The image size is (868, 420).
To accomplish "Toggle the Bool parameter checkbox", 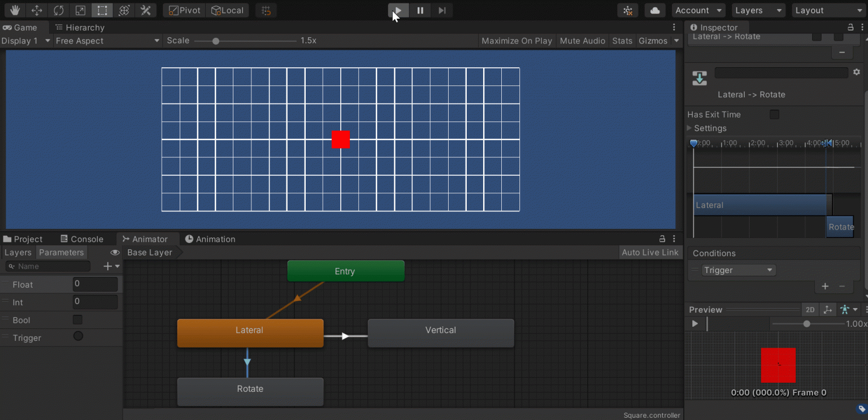I will coord(77,320).
